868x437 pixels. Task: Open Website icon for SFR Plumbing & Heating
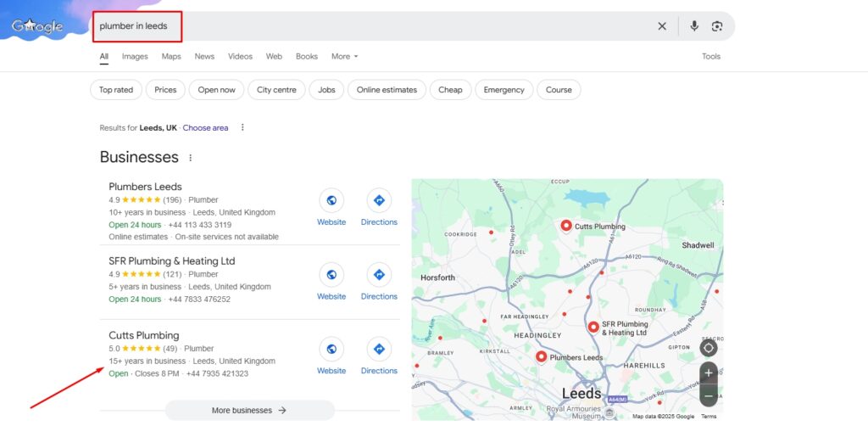click(331, 275)
